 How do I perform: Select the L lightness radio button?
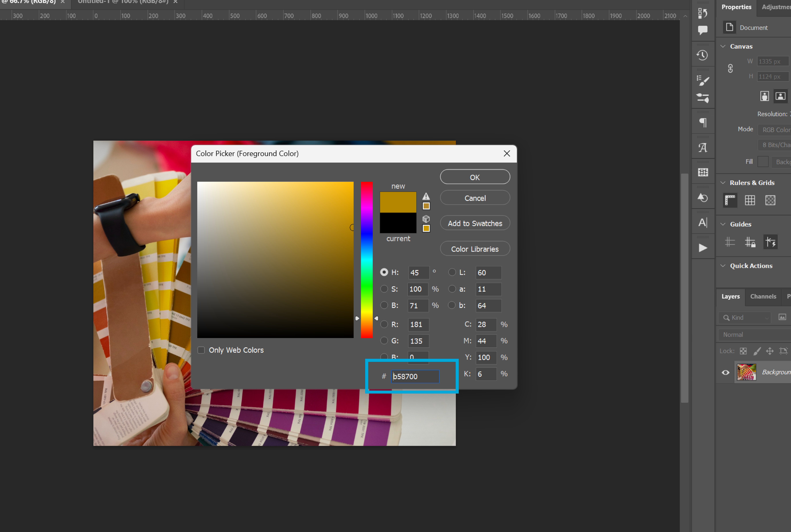[452, 272]
